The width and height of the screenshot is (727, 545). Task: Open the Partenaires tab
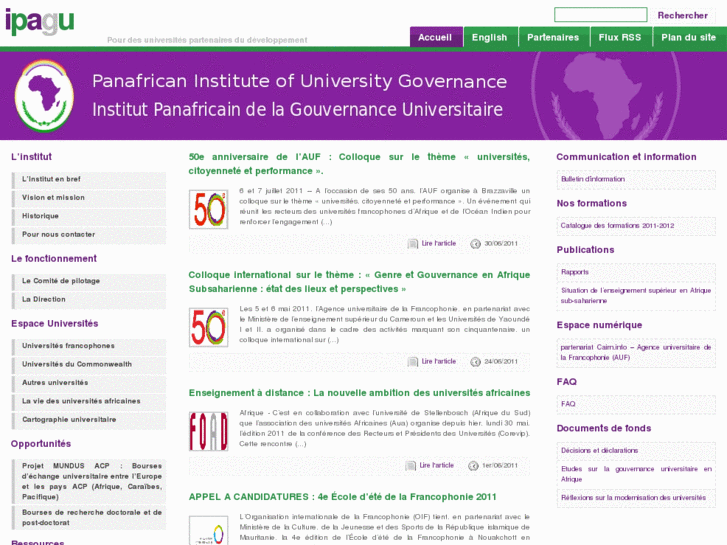[554, 37]
